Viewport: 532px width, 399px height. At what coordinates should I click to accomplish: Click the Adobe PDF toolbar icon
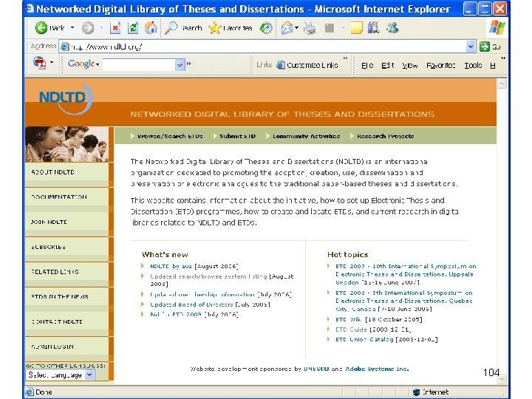tap(40, 63)
